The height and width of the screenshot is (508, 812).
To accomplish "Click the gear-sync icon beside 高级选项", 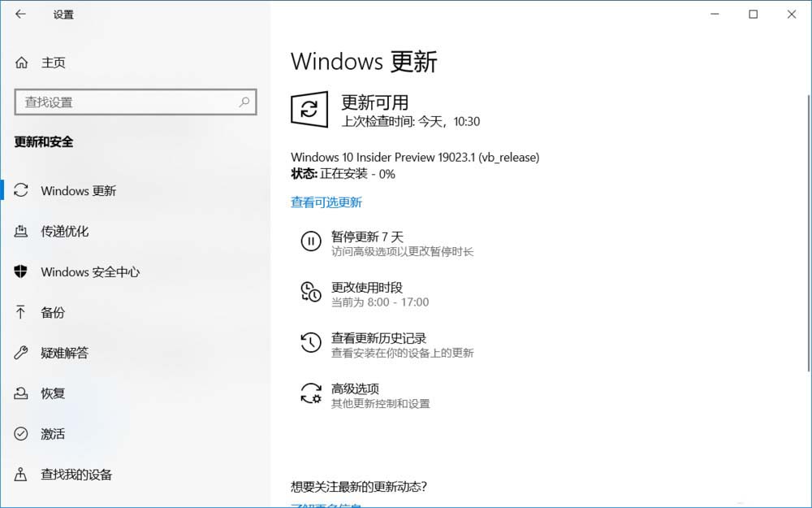I will point(311,393).
